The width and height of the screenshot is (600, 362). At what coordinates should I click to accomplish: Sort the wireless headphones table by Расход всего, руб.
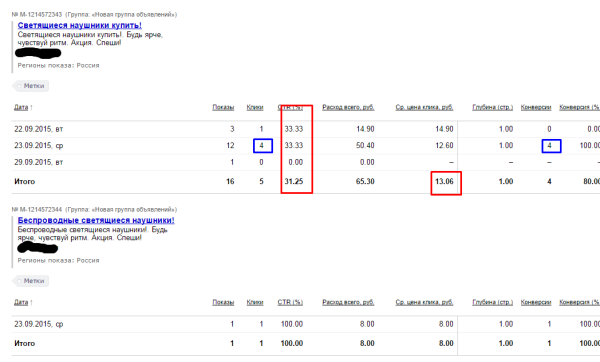pos(348,302)
